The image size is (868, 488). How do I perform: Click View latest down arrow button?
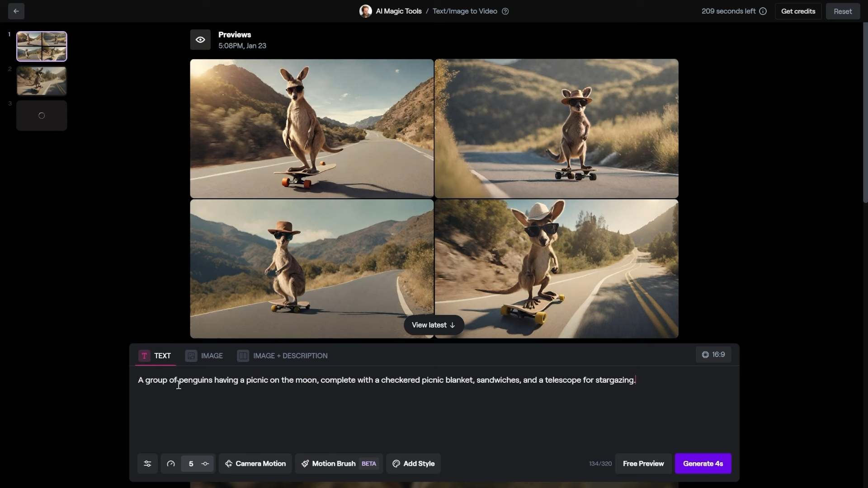434,325
